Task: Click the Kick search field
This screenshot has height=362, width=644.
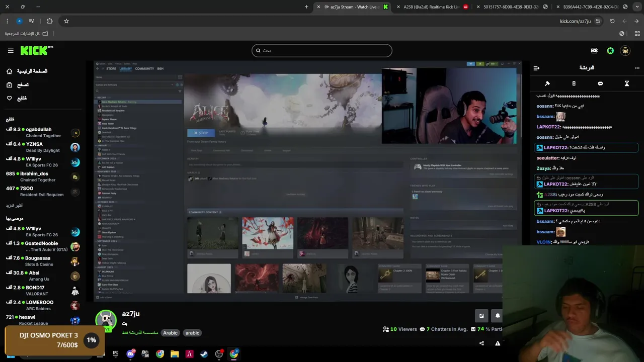Action: tap(322, 50)
